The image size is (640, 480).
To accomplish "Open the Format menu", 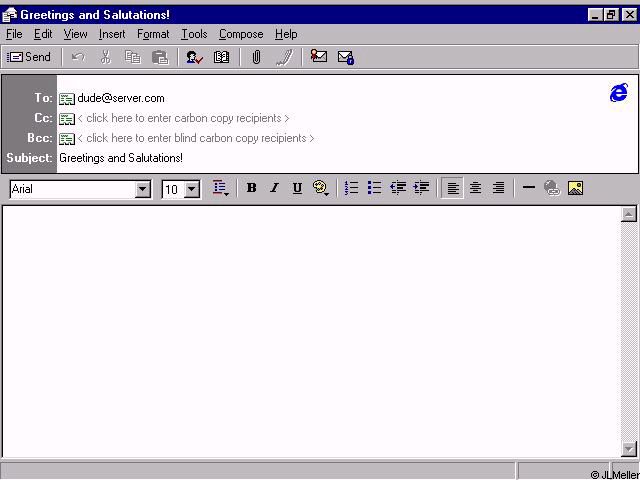I will (x=153, y=34).
